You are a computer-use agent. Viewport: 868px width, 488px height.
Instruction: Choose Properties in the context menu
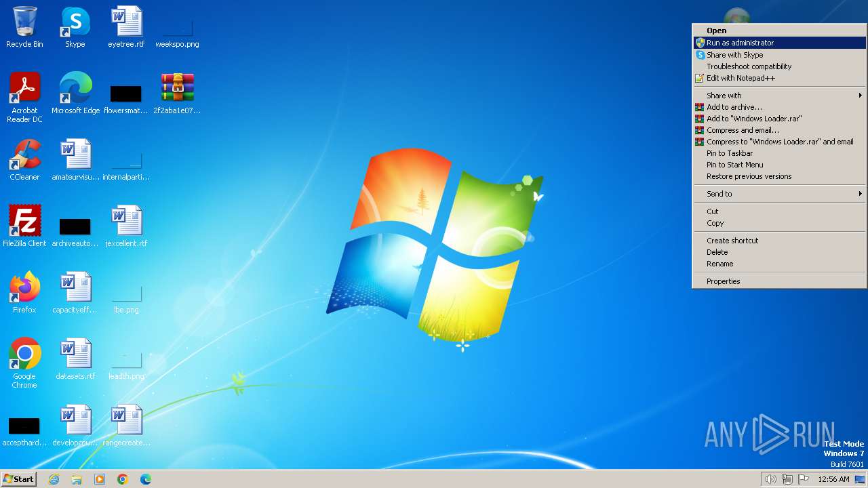point(779,281)
